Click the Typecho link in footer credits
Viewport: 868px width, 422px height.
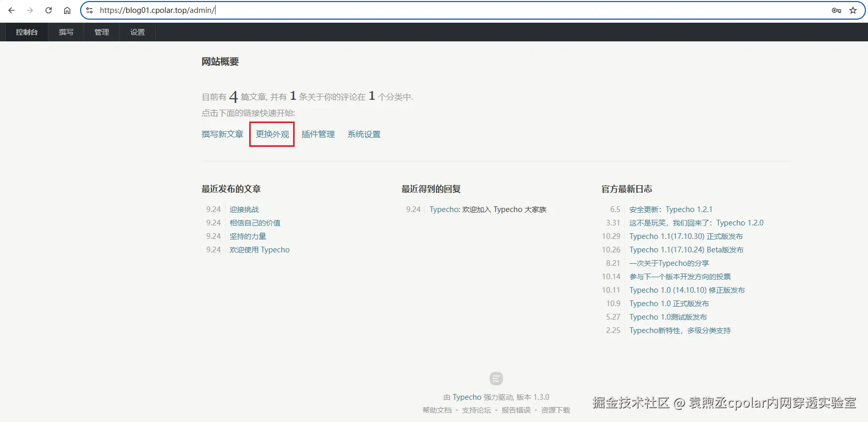(x=467, y=397)
